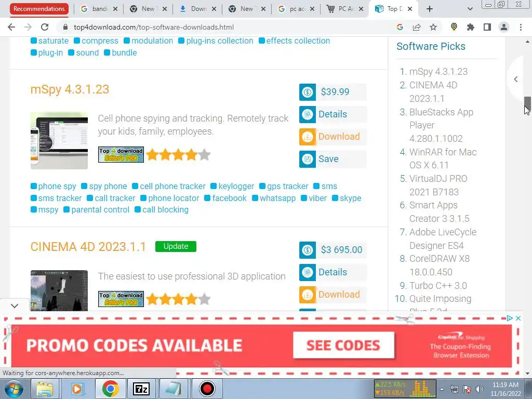Click the page vertical scrollbar thumb
Image resolution: width=532 pixels, height=399 pixels.
[x=527, y=103]
